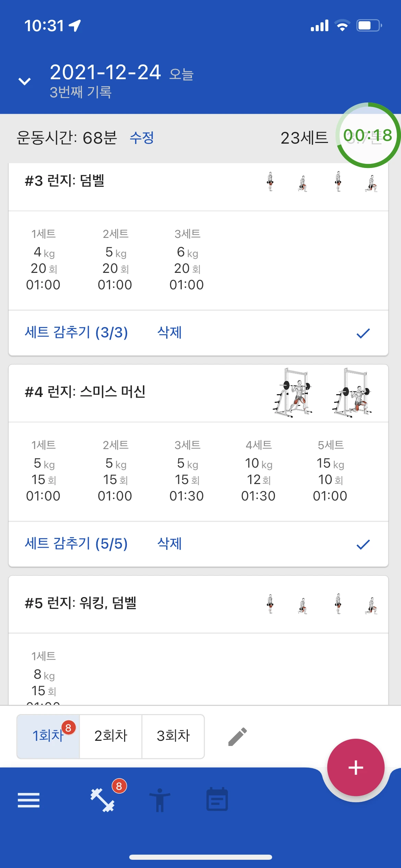401x868 pixels.
Task: Open the calendar log icon
Action: tap(217, 799)
